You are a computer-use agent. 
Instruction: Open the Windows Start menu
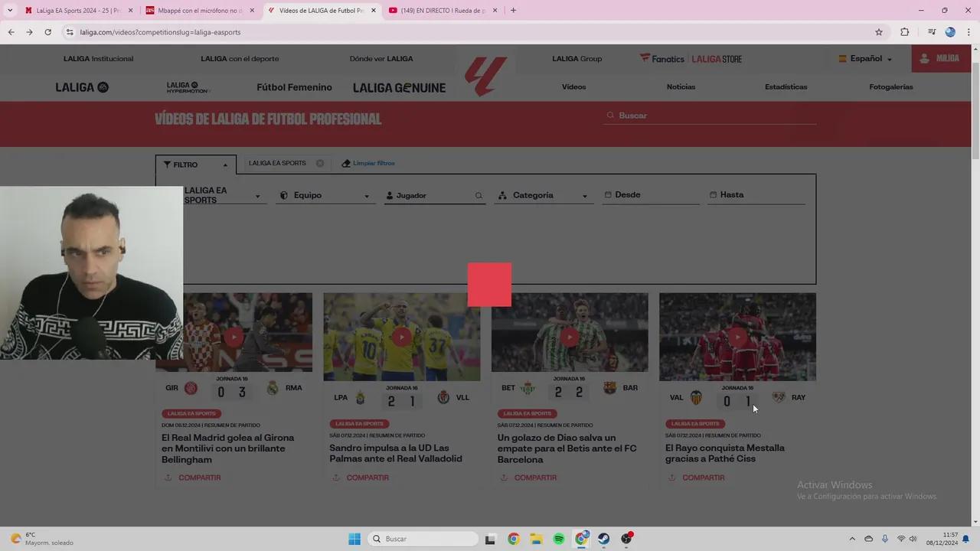354,539
